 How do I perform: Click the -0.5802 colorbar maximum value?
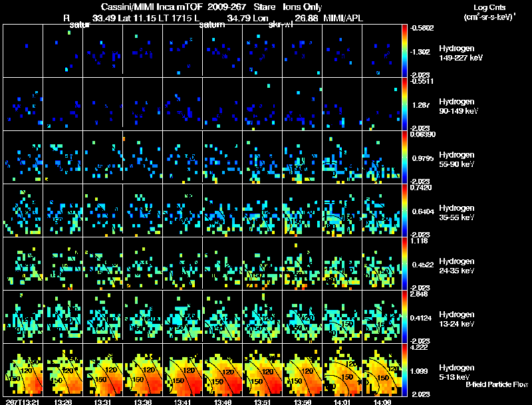coord(422,28)
